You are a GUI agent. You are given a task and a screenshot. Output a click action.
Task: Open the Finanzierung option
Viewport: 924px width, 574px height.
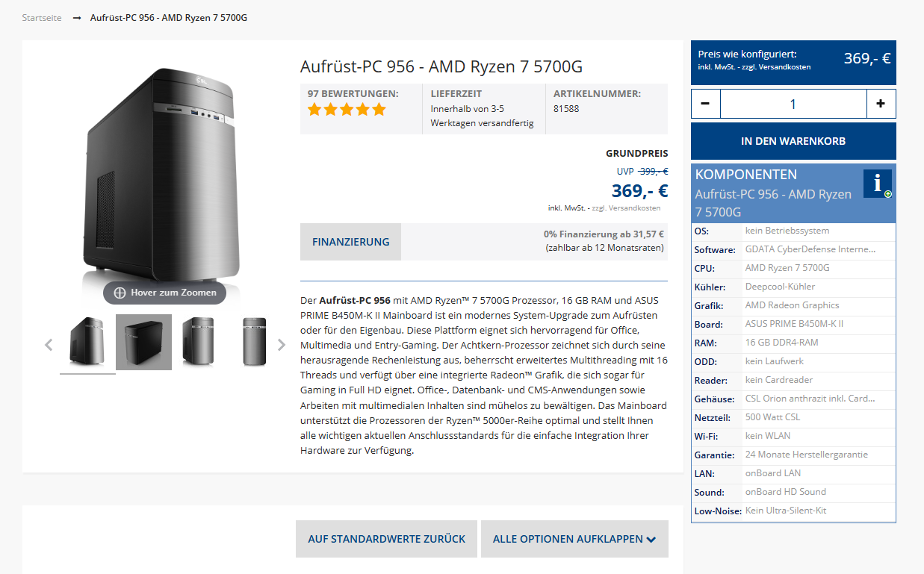point(350,242)
